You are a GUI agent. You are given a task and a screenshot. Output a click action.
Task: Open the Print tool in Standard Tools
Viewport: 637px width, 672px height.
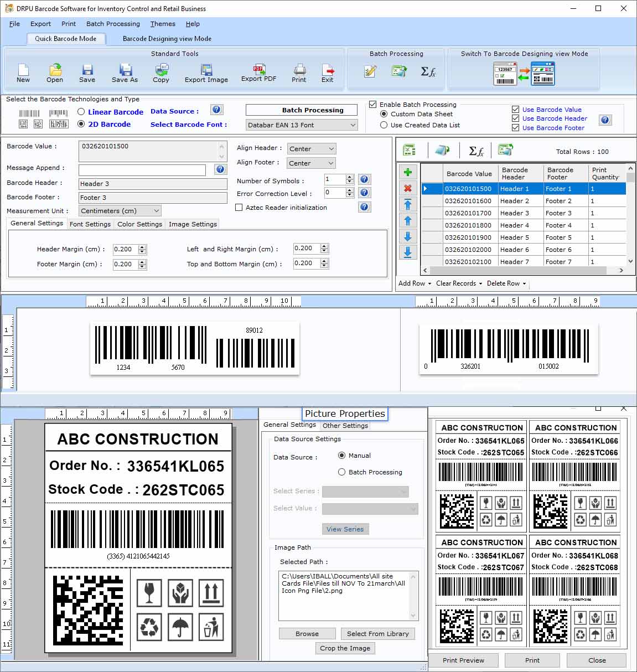coord(299,73)
